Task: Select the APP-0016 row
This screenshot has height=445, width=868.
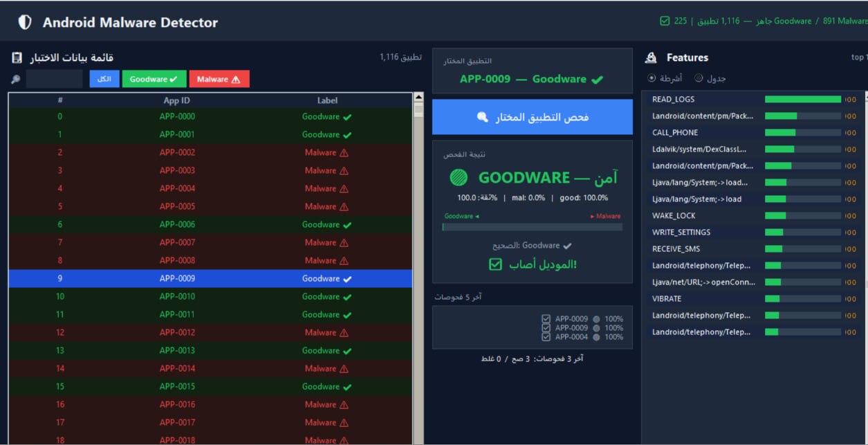Action: (210, 405)
